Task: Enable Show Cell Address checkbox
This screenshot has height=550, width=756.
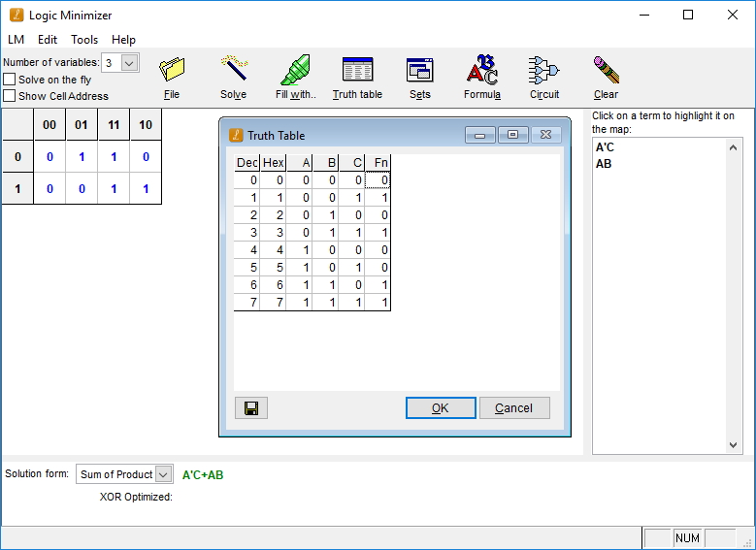Action: tap(9, 95)
